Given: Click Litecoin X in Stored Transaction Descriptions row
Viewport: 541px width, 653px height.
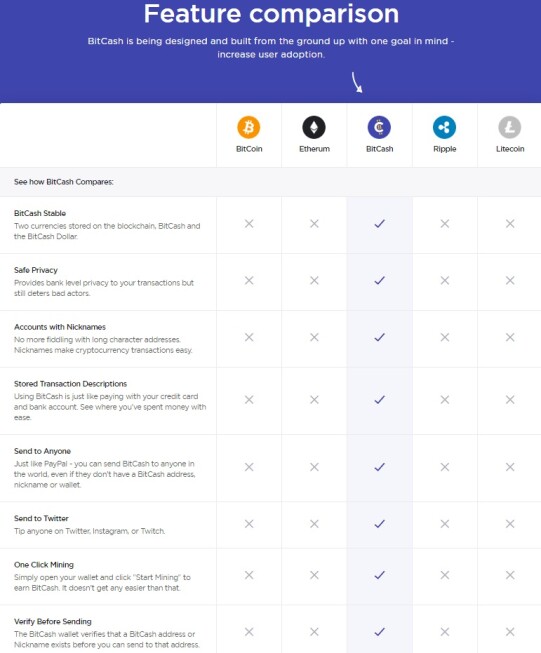Looking at the screenshot, I should [510, 400].
